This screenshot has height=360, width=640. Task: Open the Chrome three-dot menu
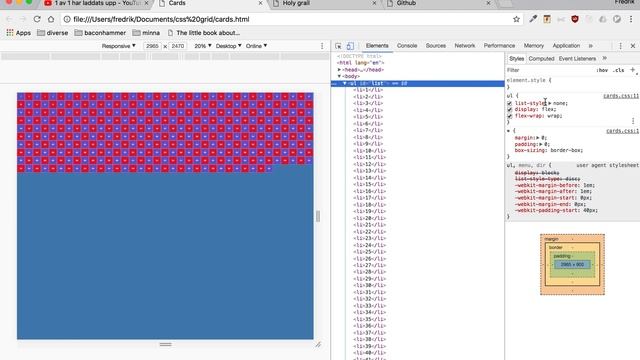click(x=631, y=19)
